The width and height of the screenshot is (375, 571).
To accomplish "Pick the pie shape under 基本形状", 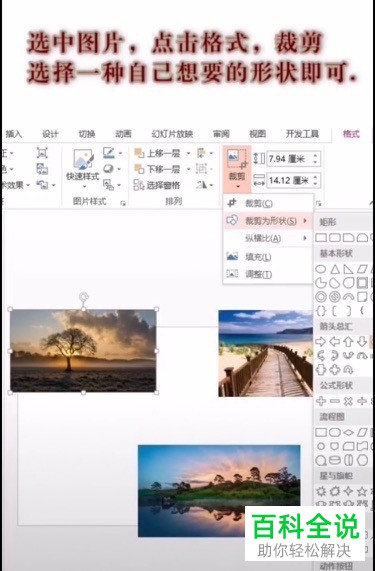I will pyautogui.click(x=320, y=283).
